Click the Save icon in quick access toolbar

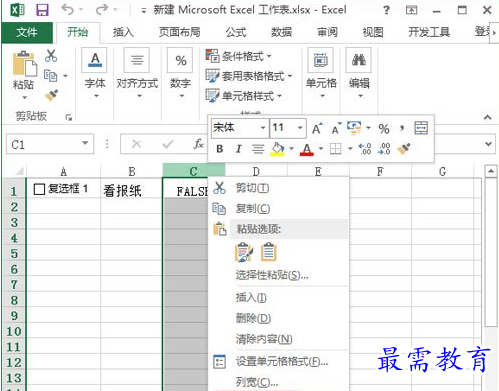point(42,10)
